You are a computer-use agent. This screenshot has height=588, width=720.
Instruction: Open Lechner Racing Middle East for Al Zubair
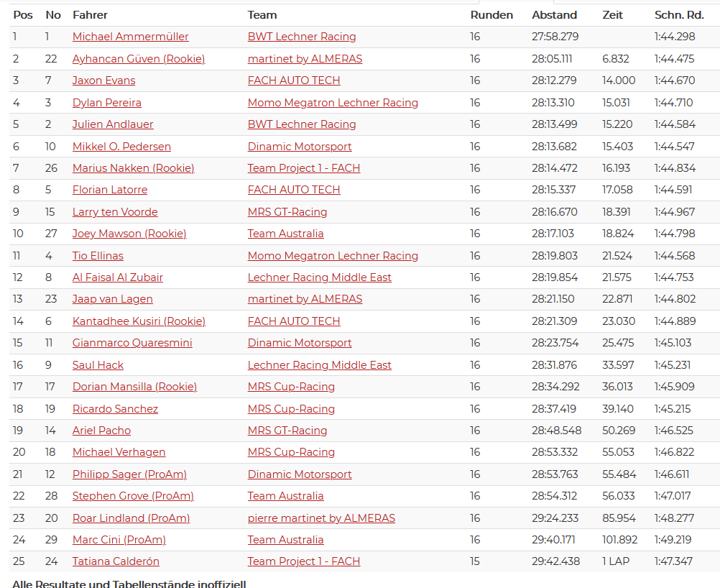pos(320,277)
